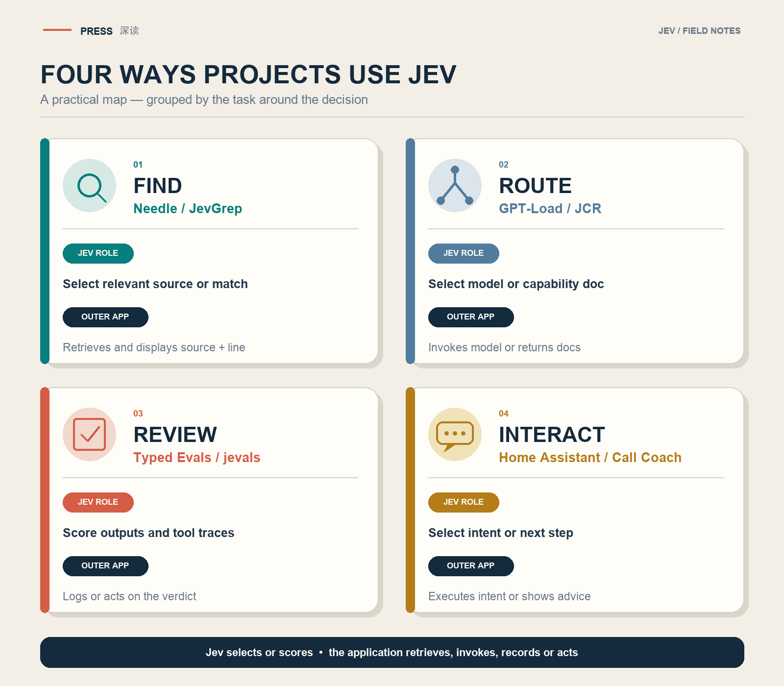Click the OUTER APP badge in the REVIEW card
Viewport: 784px width, 686px height.
click(x=105, y=566)
